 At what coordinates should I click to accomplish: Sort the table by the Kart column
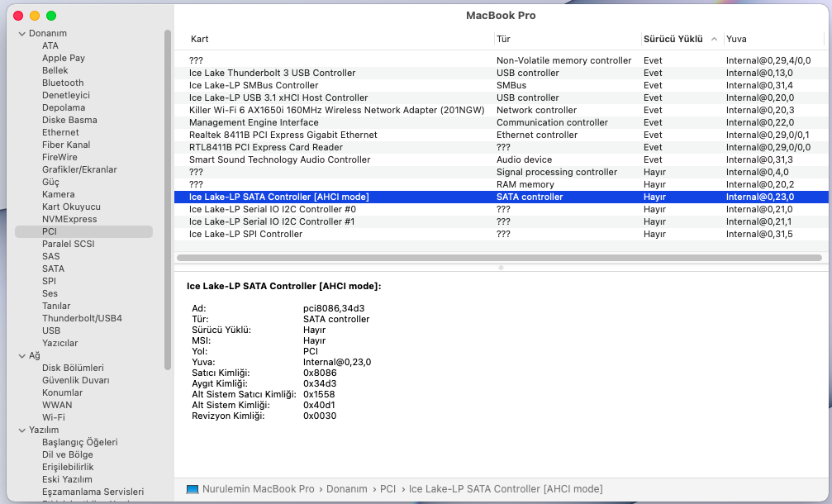coord(200,40)
